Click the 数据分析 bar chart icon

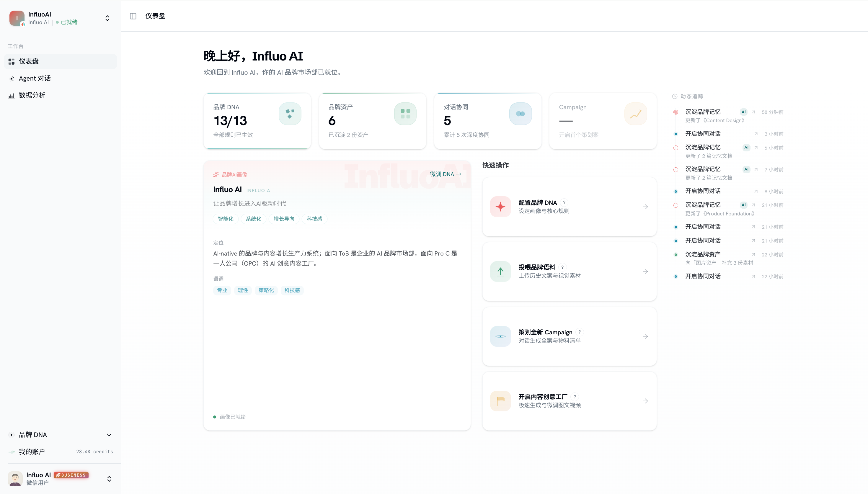(x=12, y=96)
